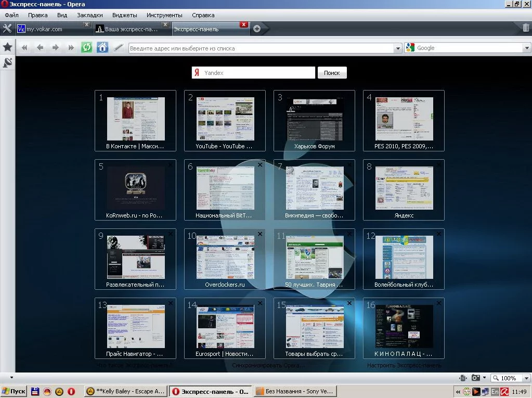Remove speed dial 10 Overclockers.ru

(x=260, y=234)
